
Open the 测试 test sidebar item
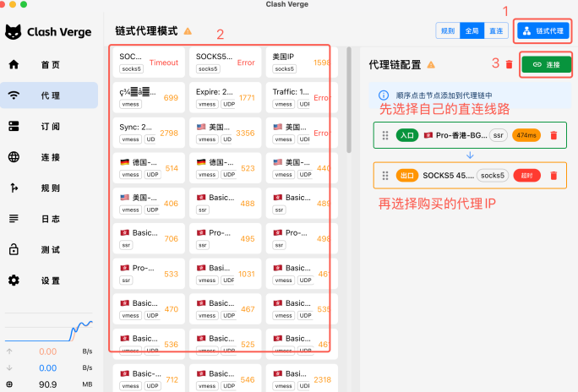(49, 250)
